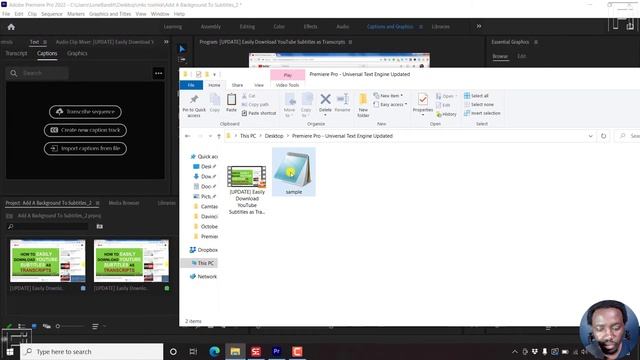Open the Essential Graphics Browse tab

(500, 56)
